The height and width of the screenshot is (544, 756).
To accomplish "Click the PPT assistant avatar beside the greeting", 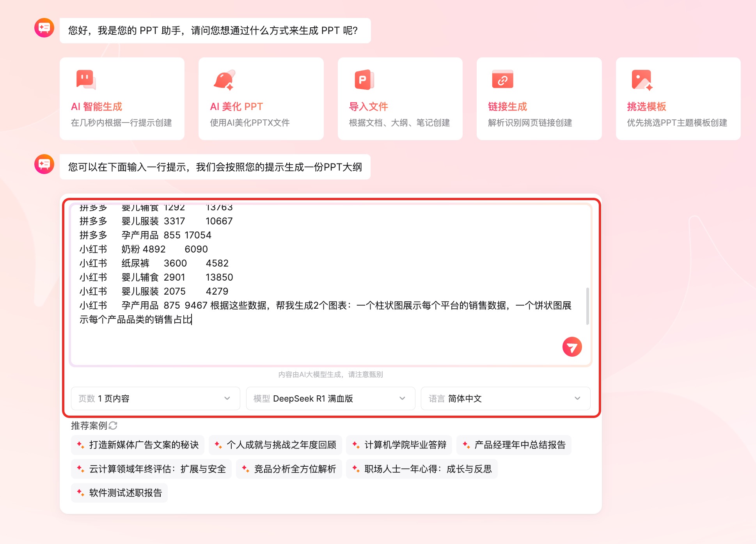I will click(x=44, y=28).
